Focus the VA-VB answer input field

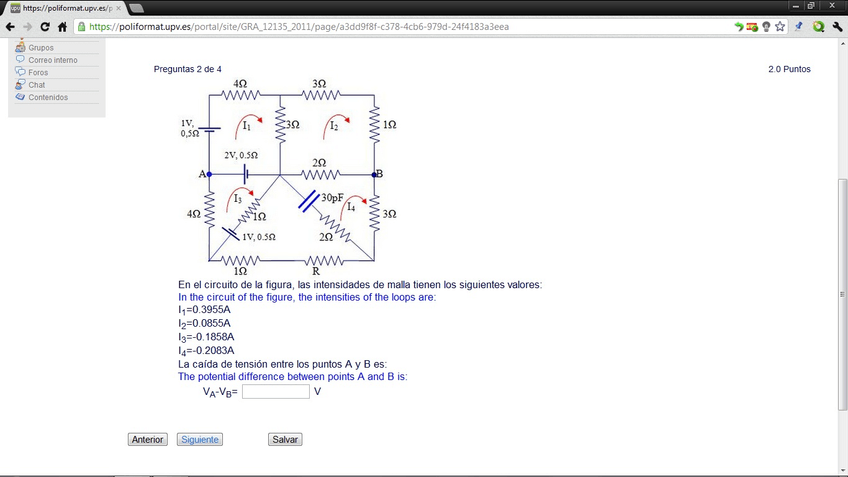click(275, 392)
